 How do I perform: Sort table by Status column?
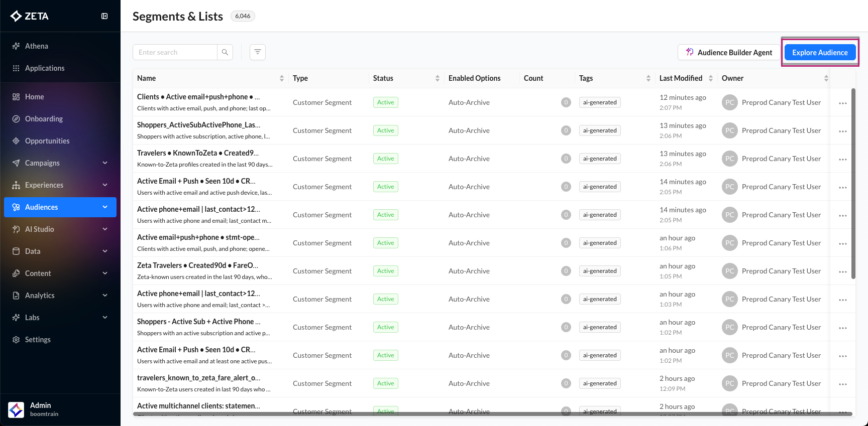pos(437,78)
